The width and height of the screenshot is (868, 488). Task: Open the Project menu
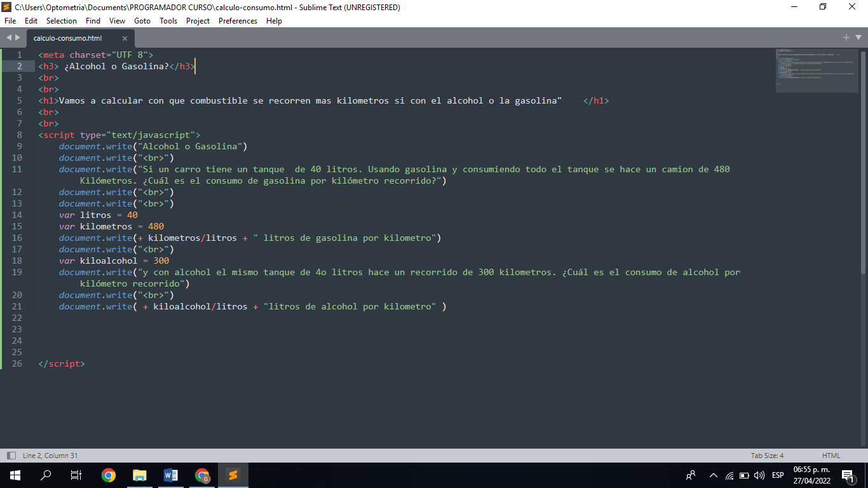click(198, 21)
